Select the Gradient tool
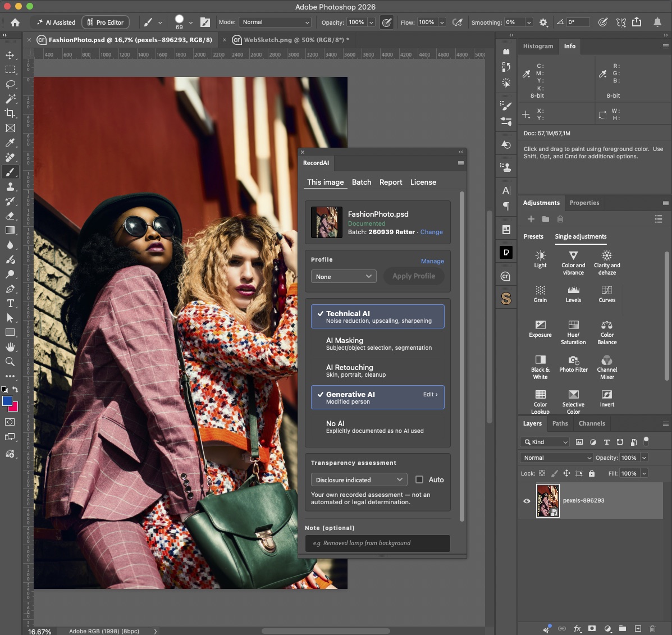672x635 pixels. tap(10, 231)
